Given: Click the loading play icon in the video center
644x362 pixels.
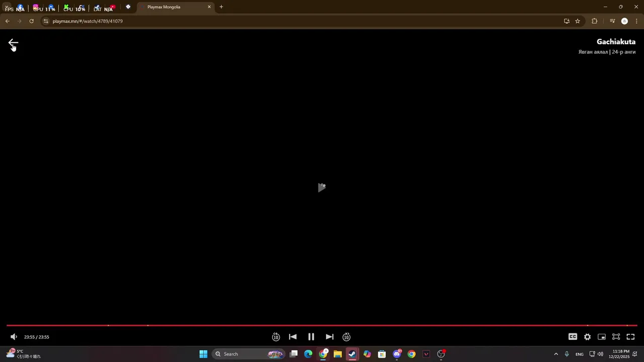Looking at the screenshot, I should [x=322, y=188].
